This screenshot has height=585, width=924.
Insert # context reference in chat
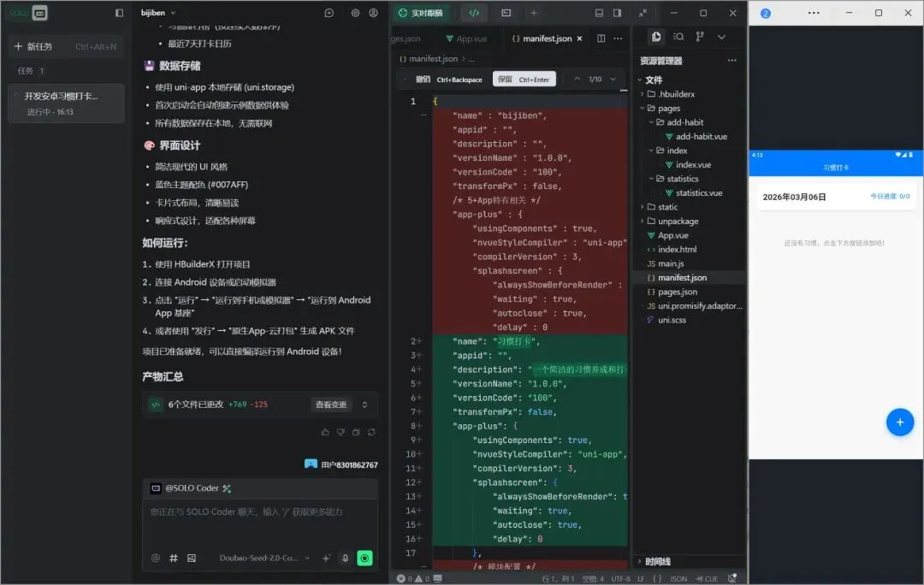click(174, 558)
